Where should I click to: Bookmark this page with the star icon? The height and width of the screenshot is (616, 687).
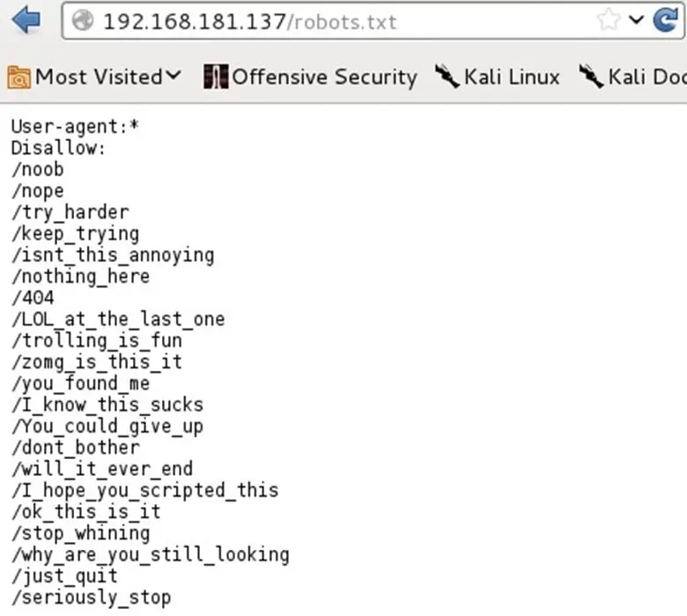[607, 21]
